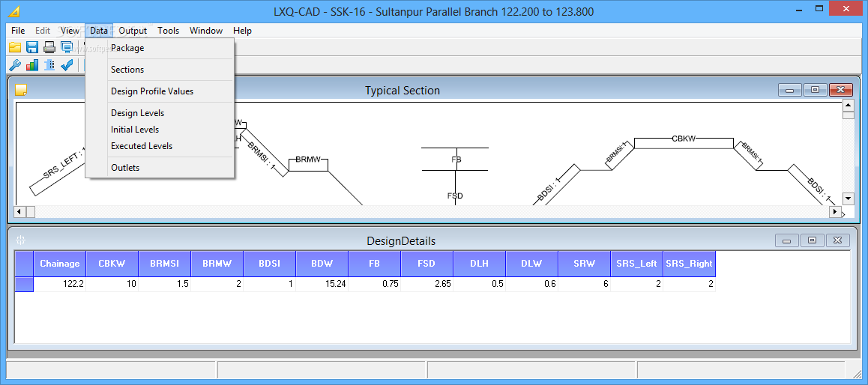The image size is (868, 385).
Task: Click the FB column header
Action: point(375,264)
